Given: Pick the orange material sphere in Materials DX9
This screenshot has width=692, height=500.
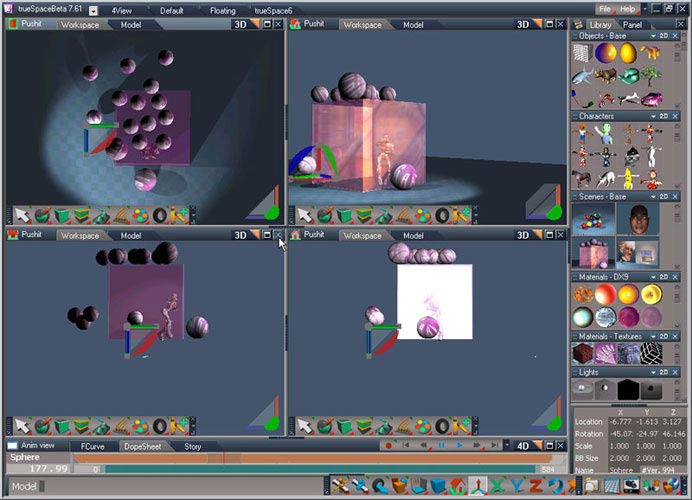Looking at the screenshot, I should click(629, 294).
